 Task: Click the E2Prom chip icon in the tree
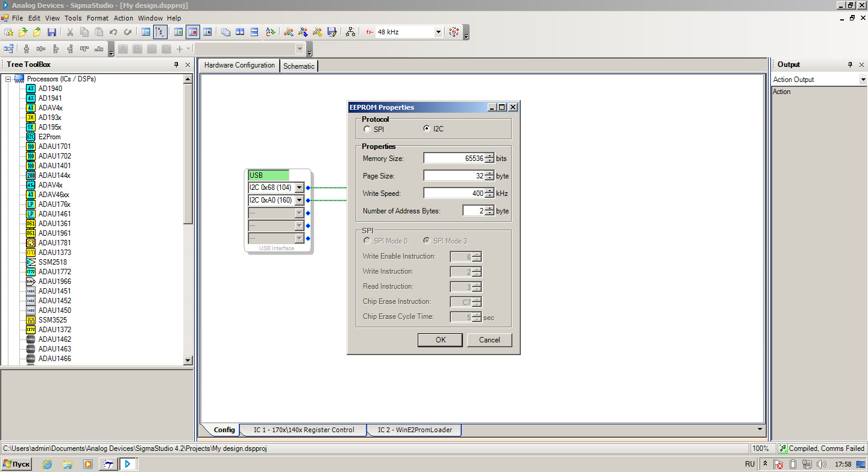click(x=31, y=137)
